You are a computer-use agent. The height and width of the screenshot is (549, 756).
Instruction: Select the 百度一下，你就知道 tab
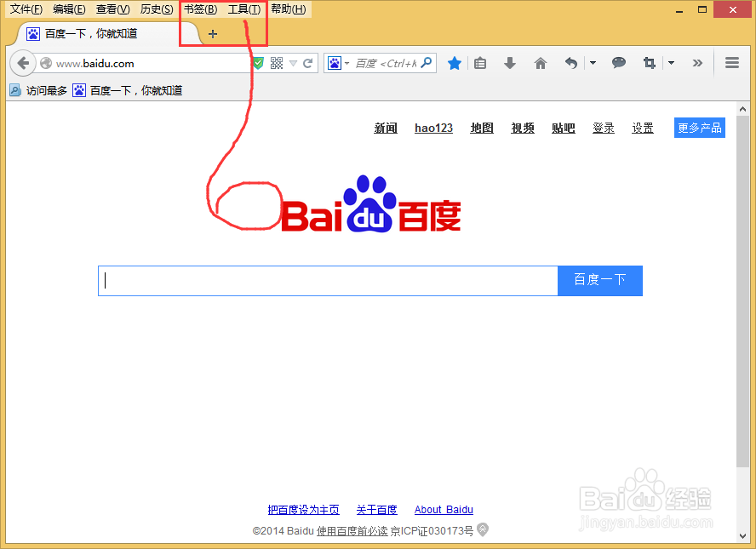pos(108,34)
